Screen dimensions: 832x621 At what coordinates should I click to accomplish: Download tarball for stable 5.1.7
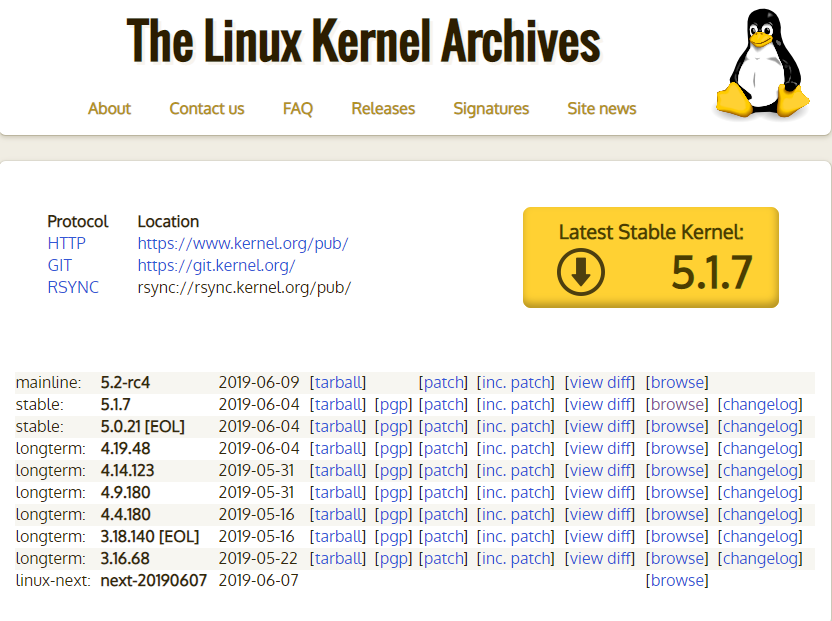point(338,404)
